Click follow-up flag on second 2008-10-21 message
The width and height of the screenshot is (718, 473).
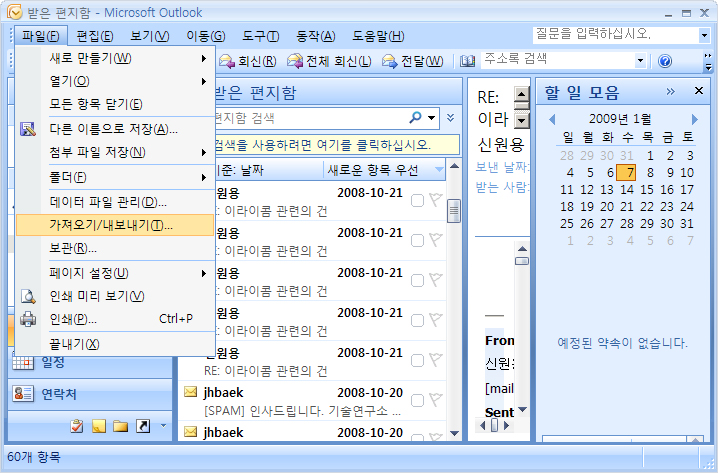click(x=435, y=240)
